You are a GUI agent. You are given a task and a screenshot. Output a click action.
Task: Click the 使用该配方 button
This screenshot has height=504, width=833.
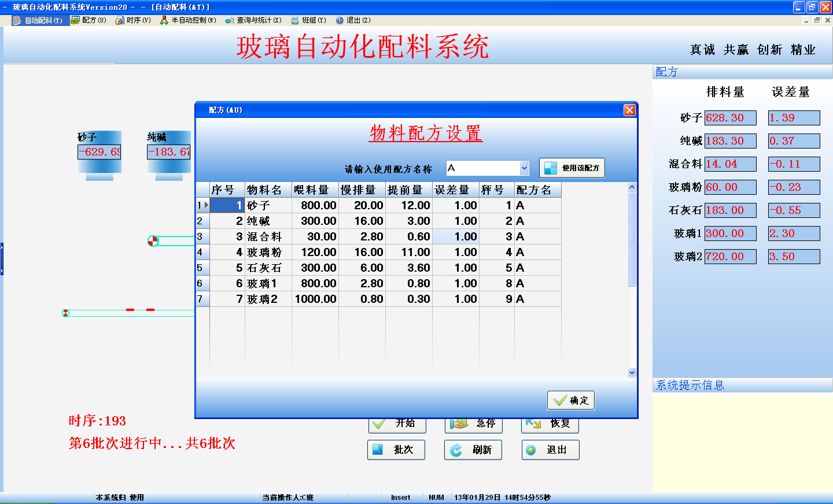coord(572,168)
